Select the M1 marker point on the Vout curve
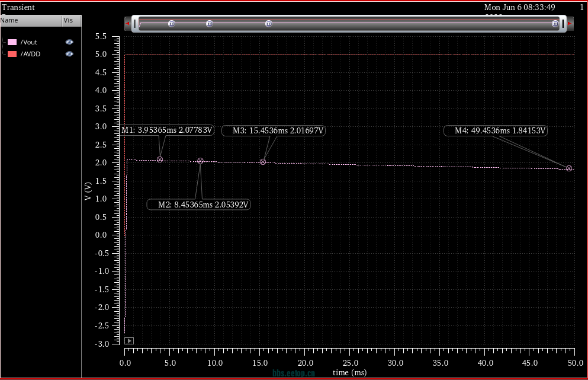Viewport: 588px width, 380px height. tap(160, 159)
